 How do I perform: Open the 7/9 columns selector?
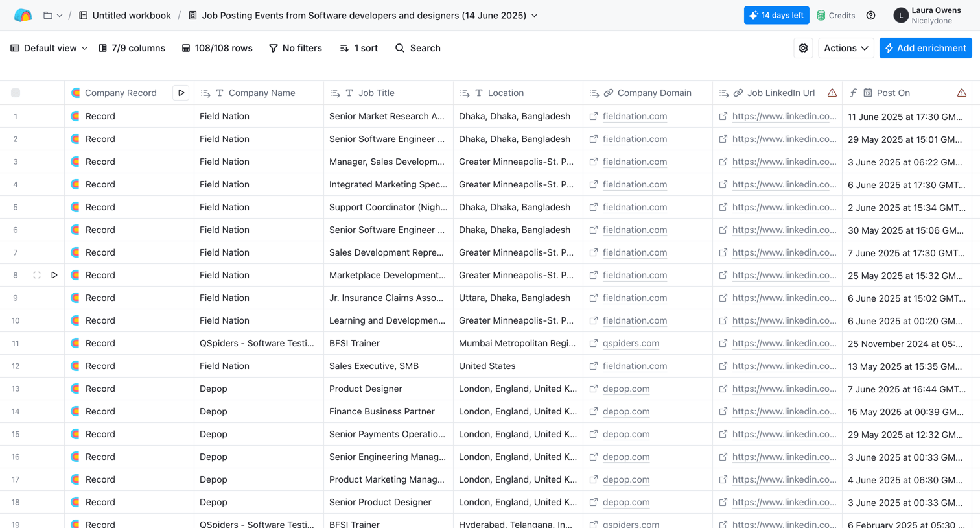(x=132, y=48)
